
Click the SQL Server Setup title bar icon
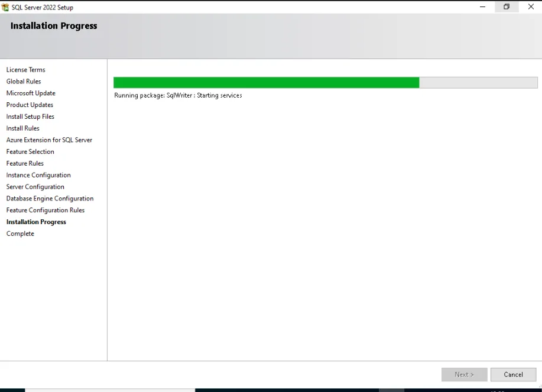tap(5, 7)
